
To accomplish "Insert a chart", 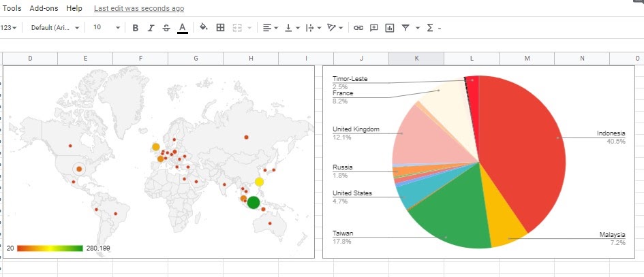I will click(390, 28).
